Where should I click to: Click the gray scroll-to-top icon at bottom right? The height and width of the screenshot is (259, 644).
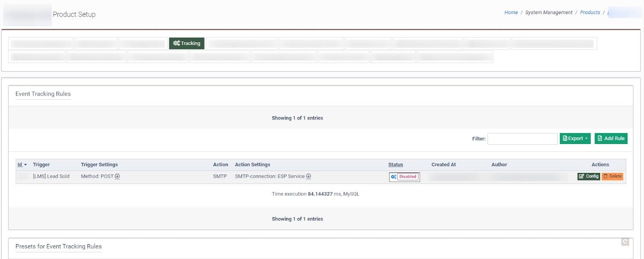click(625, 242)
